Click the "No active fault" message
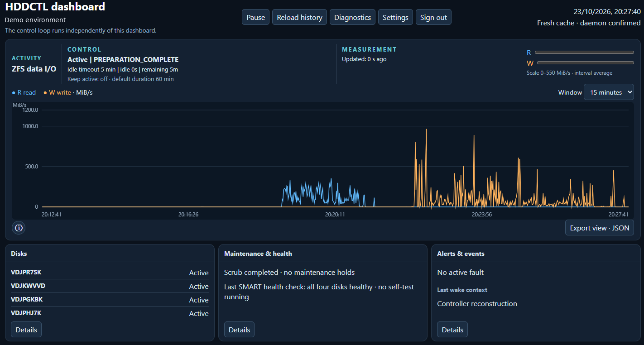Image resolution: width=644 pixels, height=345 pixels. tap(460, 273)
